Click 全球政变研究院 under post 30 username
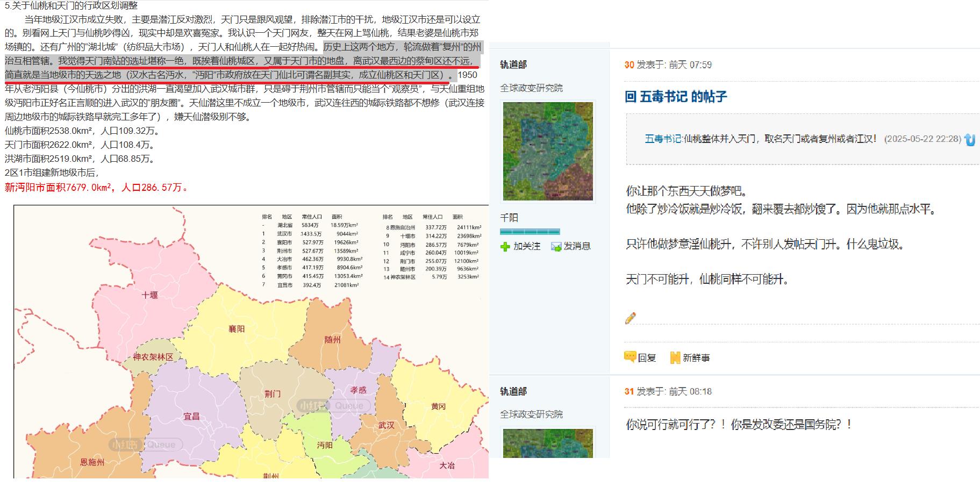980x487 pixels. (531, 88)
